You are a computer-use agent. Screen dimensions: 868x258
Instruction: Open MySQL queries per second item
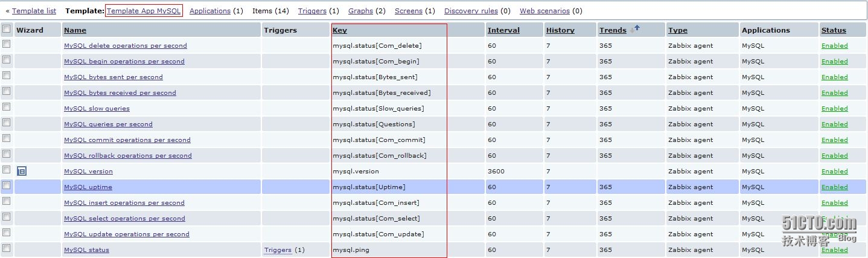click(108, 124)
